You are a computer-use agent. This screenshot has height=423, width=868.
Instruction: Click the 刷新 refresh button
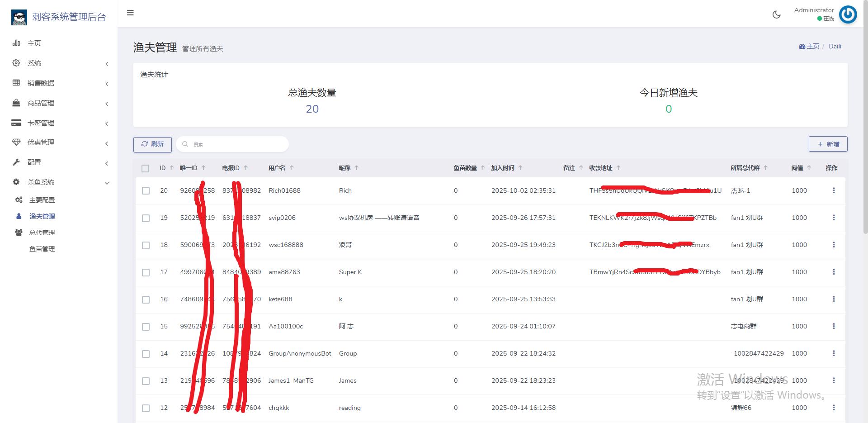tap(152, 144)
